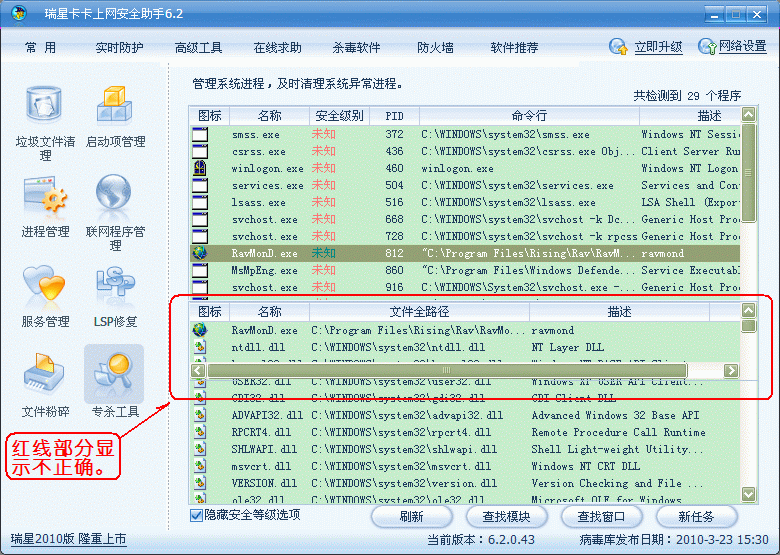Open process management gear icon
Viewport: 780px width, 555px height.
(45, 194)
